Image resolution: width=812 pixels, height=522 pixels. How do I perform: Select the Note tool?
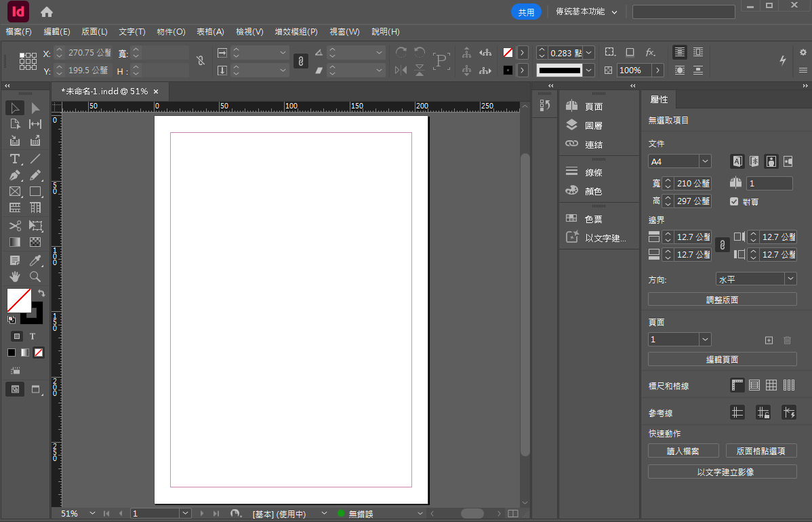(14, 260)
